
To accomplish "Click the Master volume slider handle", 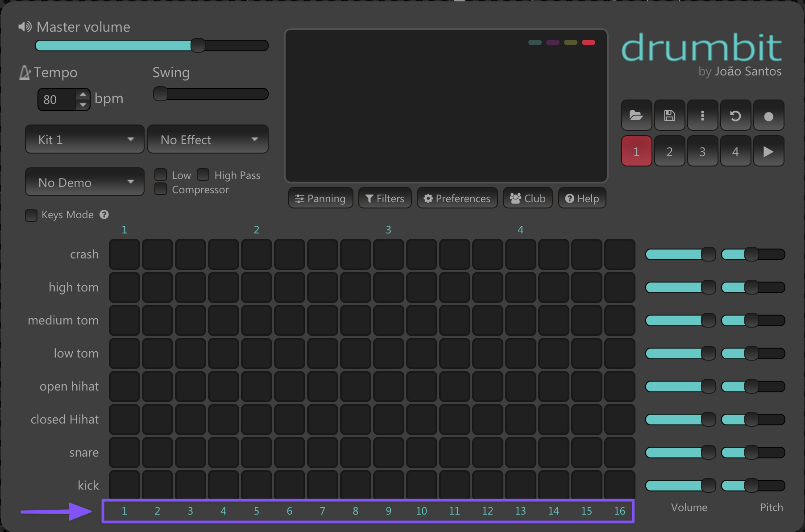I will [x=198, y=46].
